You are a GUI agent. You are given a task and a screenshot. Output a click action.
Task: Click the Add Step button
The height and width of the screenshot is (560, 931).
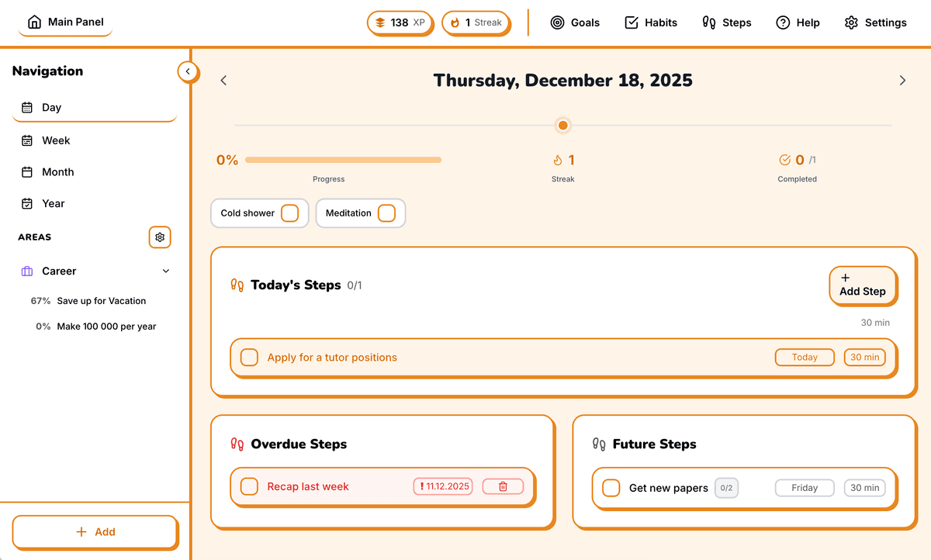862,285
